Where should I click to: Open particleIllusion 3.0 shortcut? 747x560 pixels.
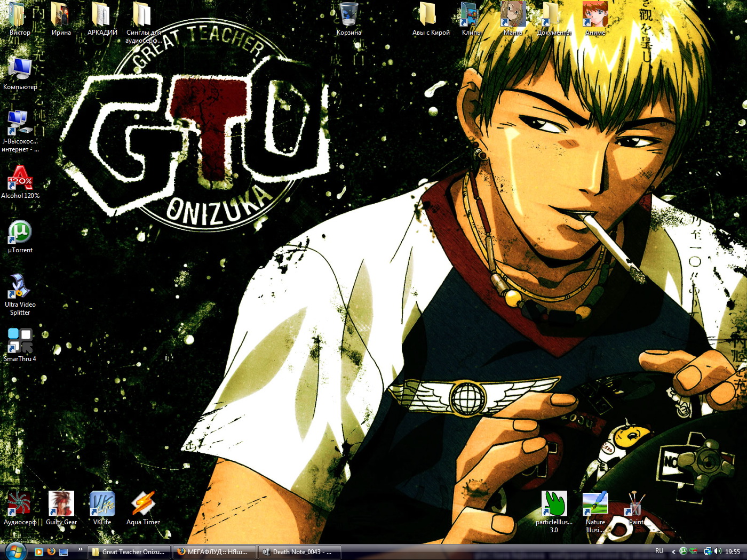point(554,512)
